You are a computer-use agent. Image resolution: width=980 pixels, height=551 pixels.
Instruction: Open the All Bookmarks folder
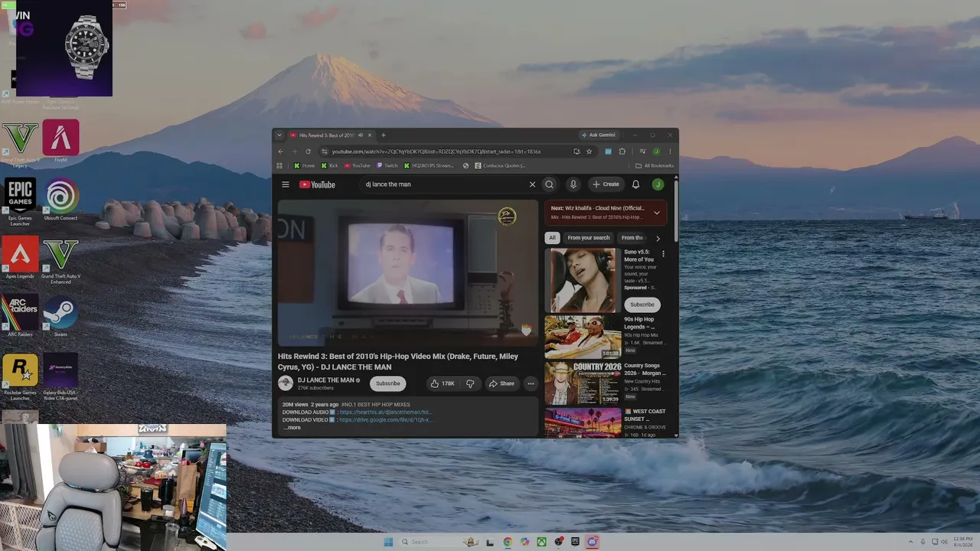tap(655, 165)
